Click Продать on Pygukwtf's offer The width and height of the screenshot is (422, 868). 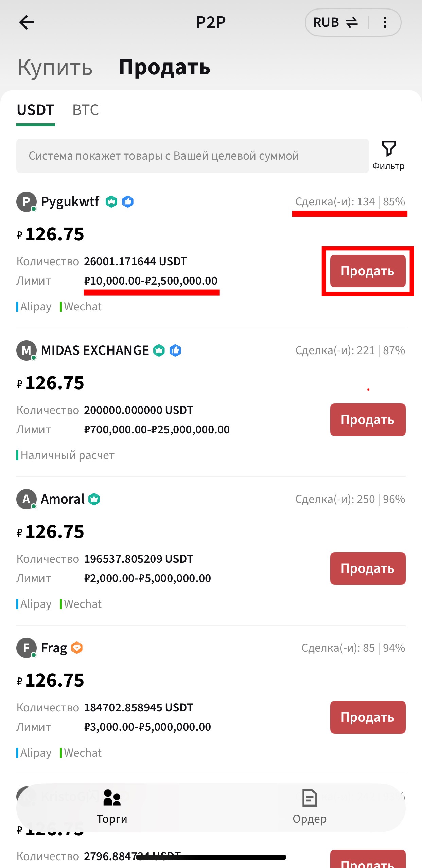point(368,271)
